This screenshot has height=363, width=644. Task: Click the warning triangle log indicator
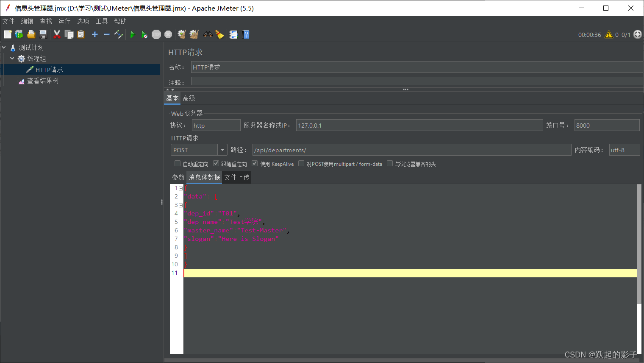609,34
